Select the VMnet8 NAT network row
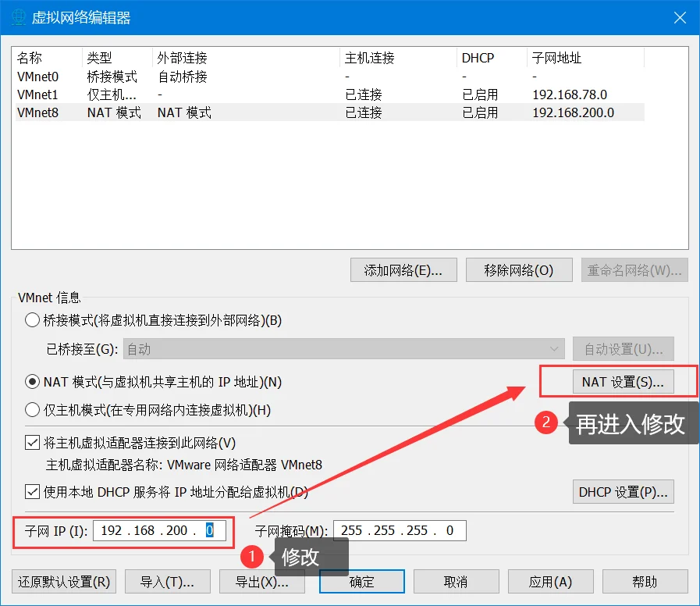Screen dimensions: 700x606 [x=38, y=112]
